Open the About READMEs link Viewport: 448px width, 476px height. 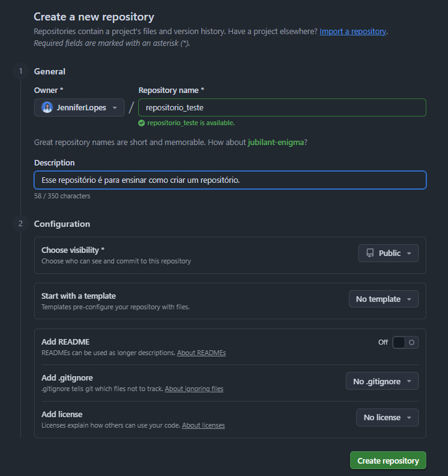point(201,353)
